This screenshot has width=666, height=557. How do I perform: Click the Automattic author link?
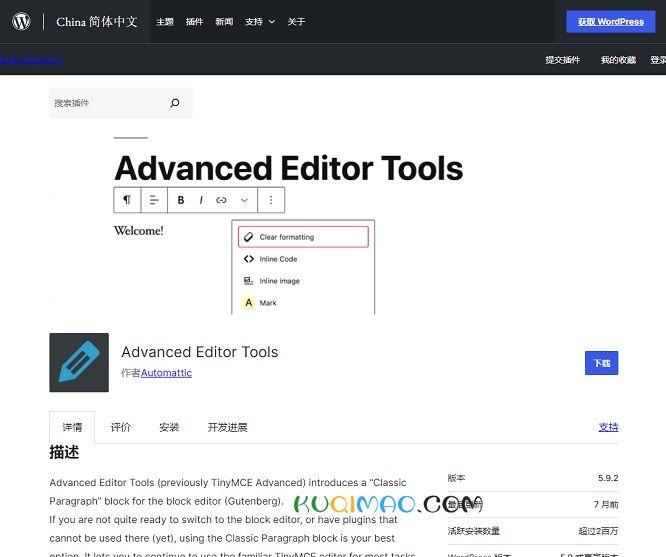tap(166, 373)
